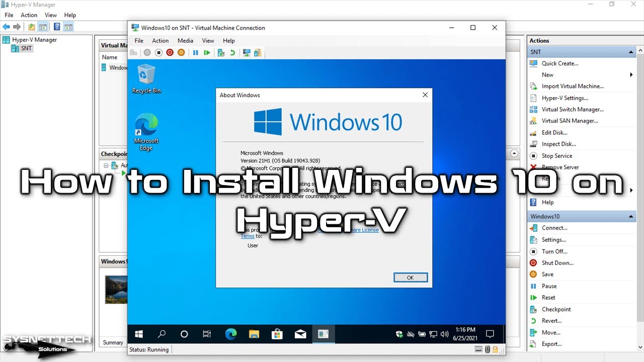The width and height of the screenshot is (644, 362).
Task: Collapse the SNT section in Actions pane
Action: coord(631,52)
